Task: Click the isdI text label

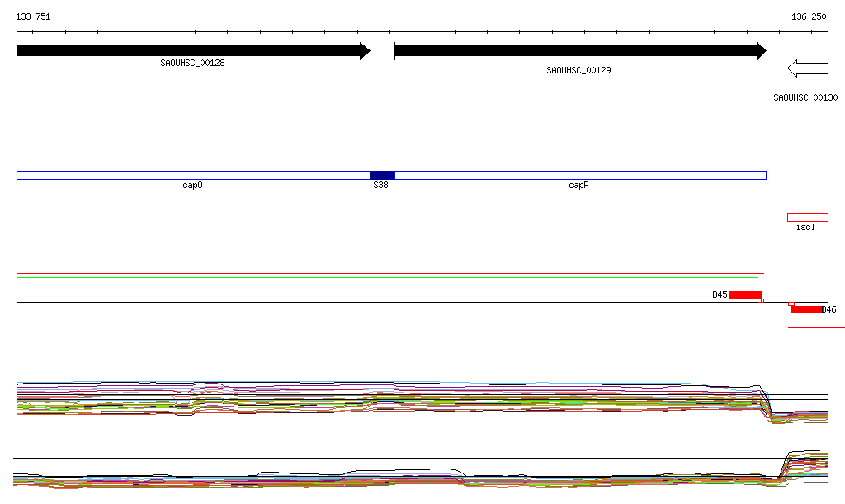Action: 805,228
